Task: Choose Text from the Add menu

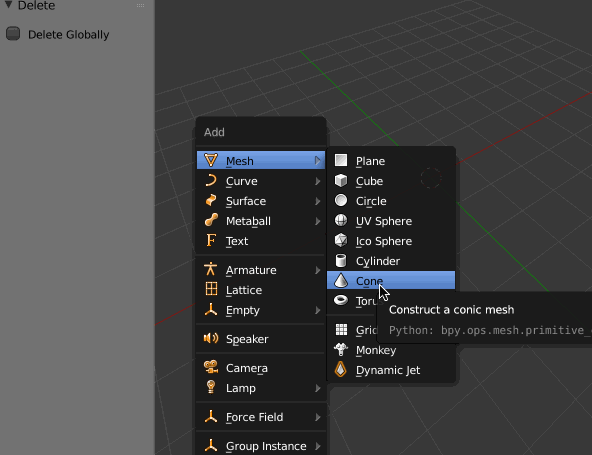Action: click(261, 241)
